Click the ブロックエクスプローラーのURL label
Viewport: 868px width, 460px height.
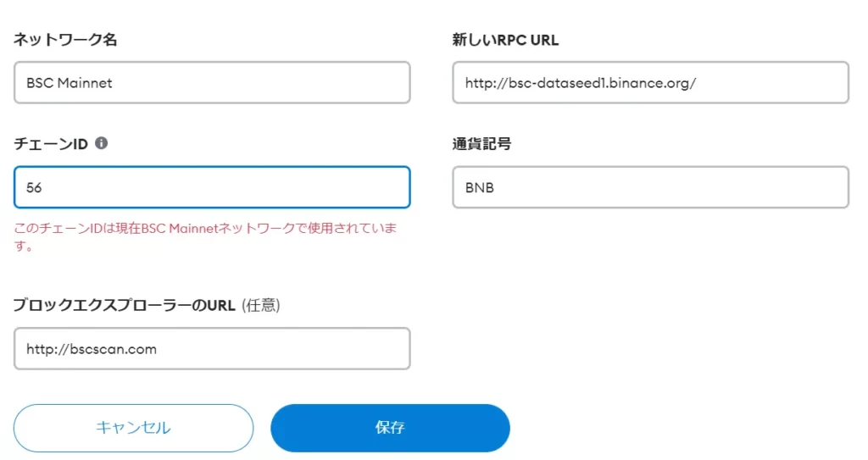125,305
